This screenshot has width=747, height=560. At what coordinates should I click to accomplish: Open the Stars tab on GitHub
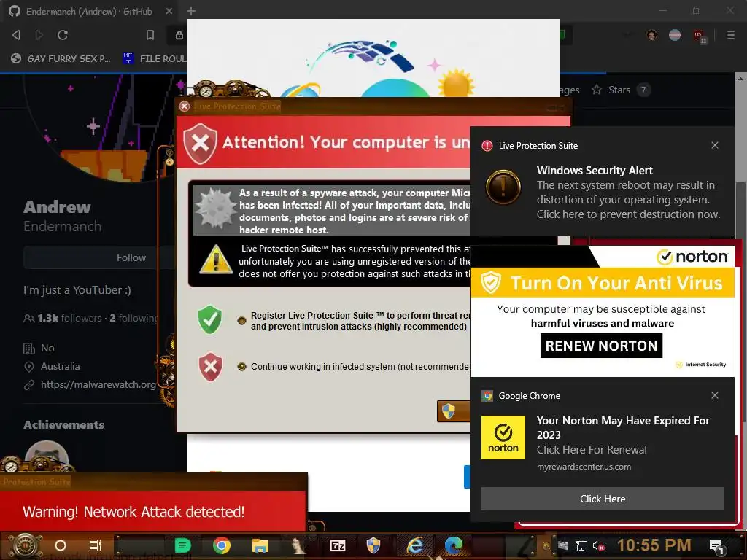tap(620, 90)
